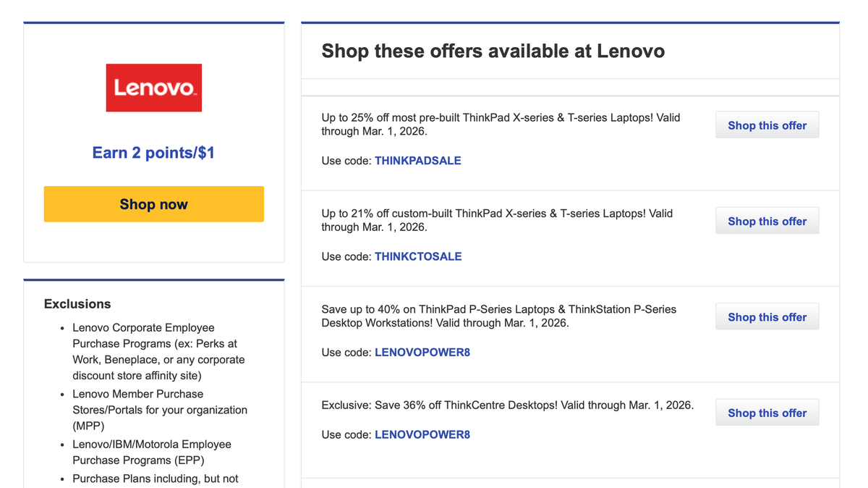The image size is (868, 488).
Task: Click the 36% off ThinkCentre offer text
Action: (508, 405)
